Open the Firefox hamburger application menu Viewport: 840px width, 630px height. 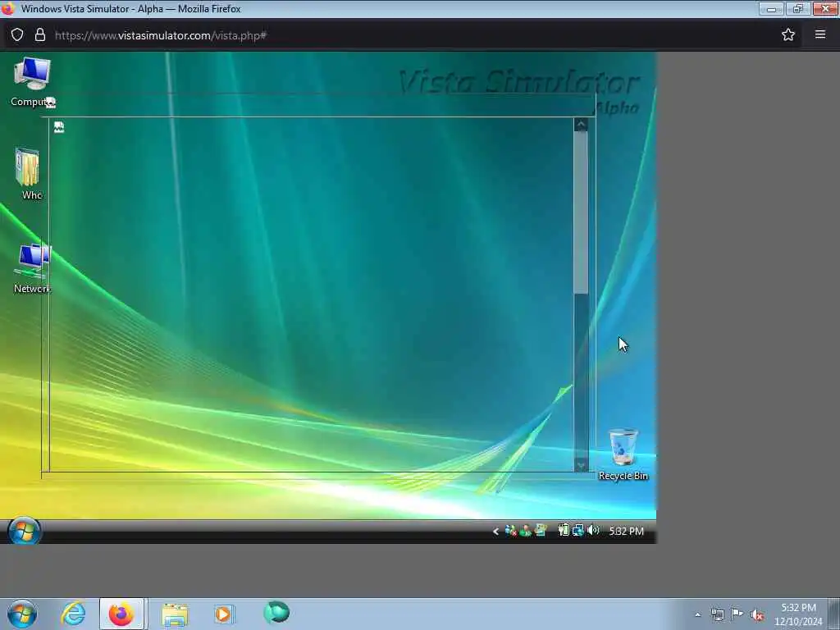pyautogui.click(x=820, y=34)
